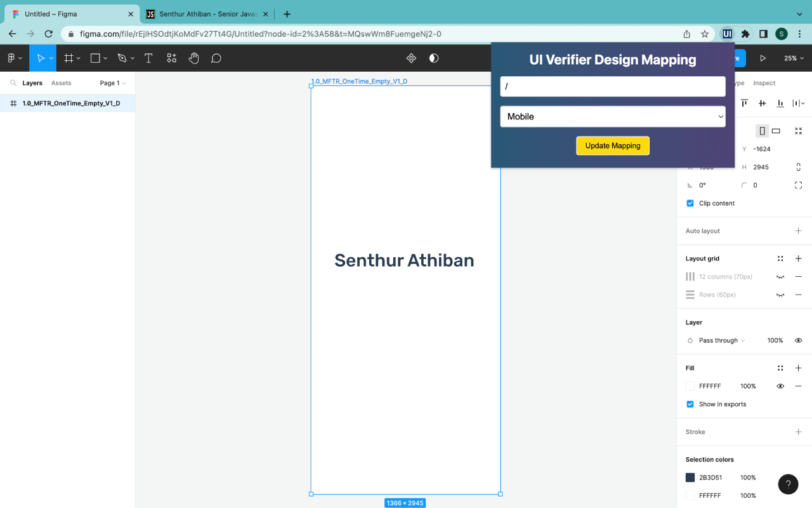812x508 pixels.
Task: Expand the Move tool dropdown arrow
Action: (51, 58)
